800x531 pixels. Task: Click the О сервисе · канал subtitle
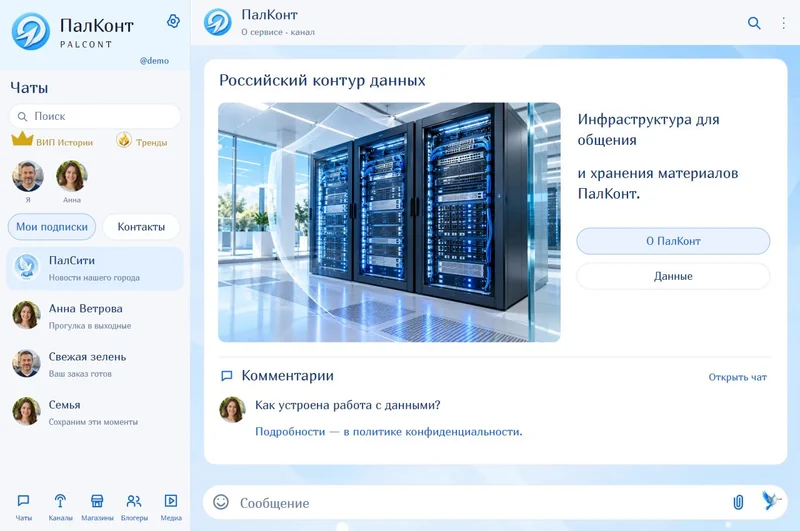click(x=278, y=32)
